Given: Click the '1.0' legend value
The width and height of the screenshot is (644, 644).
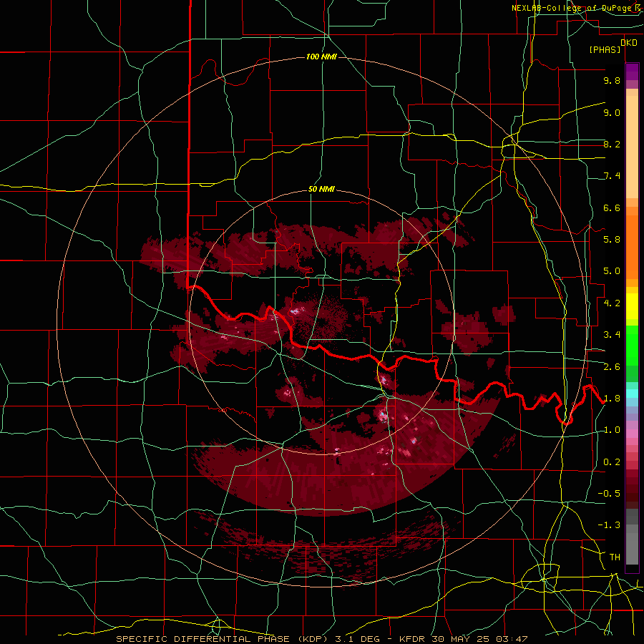Looking at the screenshot, I should pos(612,430).
